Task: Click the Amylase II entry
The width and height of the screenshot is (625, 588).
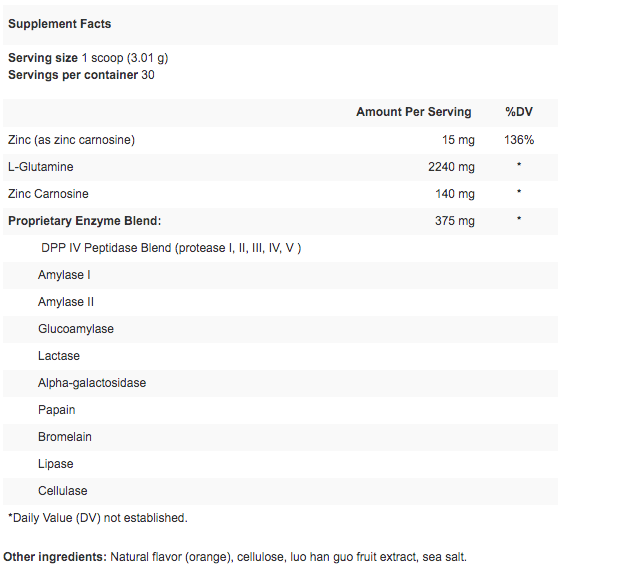Action: pos(66,302)
